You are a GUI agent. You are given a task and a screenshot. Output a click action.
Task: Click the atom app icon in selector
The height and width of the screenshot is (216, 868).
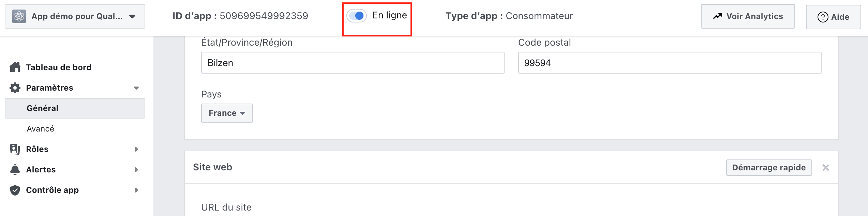(19, 16)
